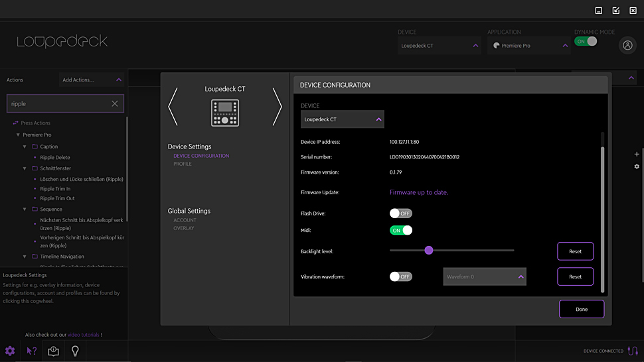This screenshot has width=644, height=362.
Task: Select Ripple Trim Out action
Action: [58, 198]
